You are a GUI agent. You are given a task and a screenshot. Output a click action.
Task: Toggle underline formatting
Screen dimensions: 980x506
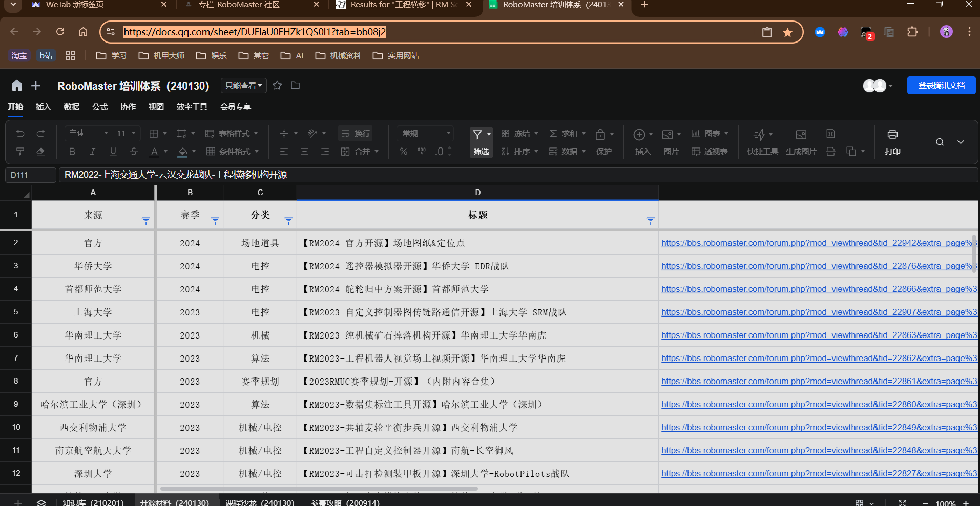coord(113,152)
